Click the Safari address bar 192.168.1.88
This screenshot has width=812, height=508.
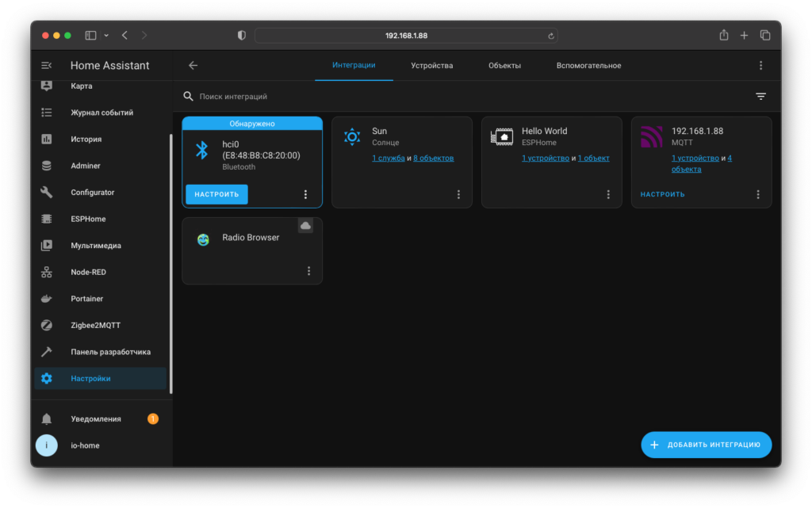tap(406, 36)
